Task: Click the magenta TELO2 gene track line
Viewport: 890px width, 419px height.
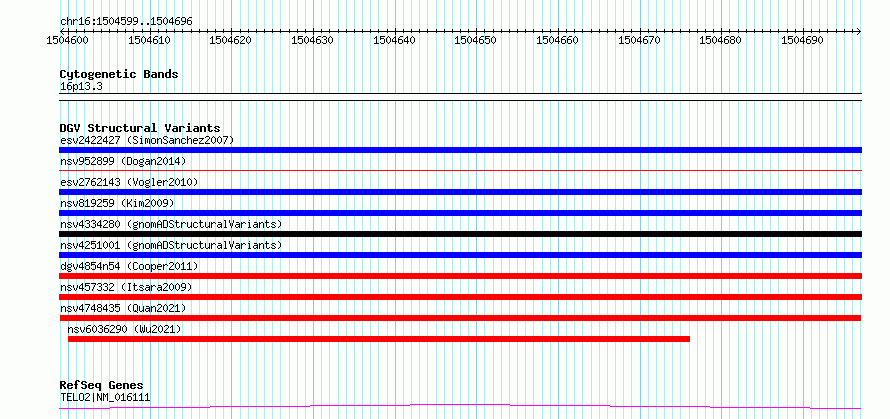Action: pos(460,407)
